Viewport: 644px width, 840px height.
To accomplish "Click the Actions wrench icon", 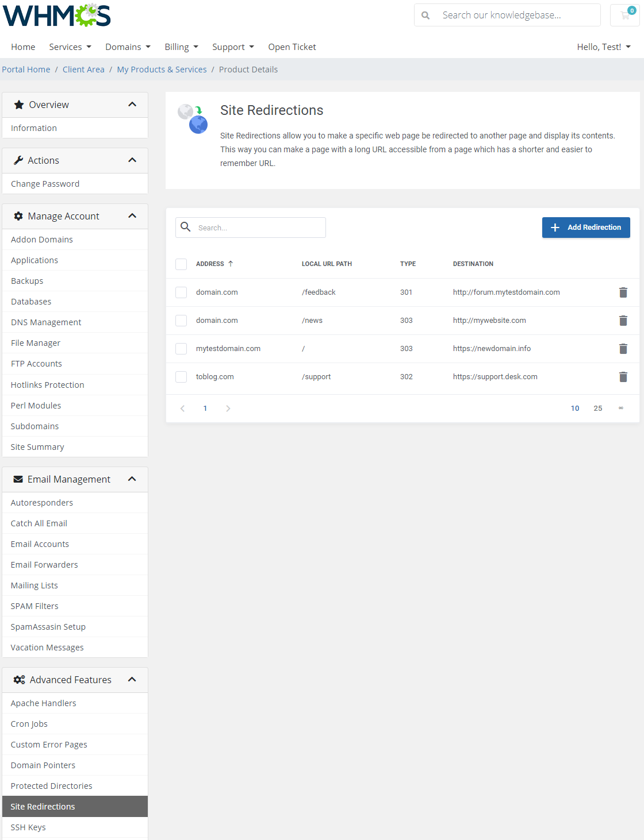I will [18, 160].
